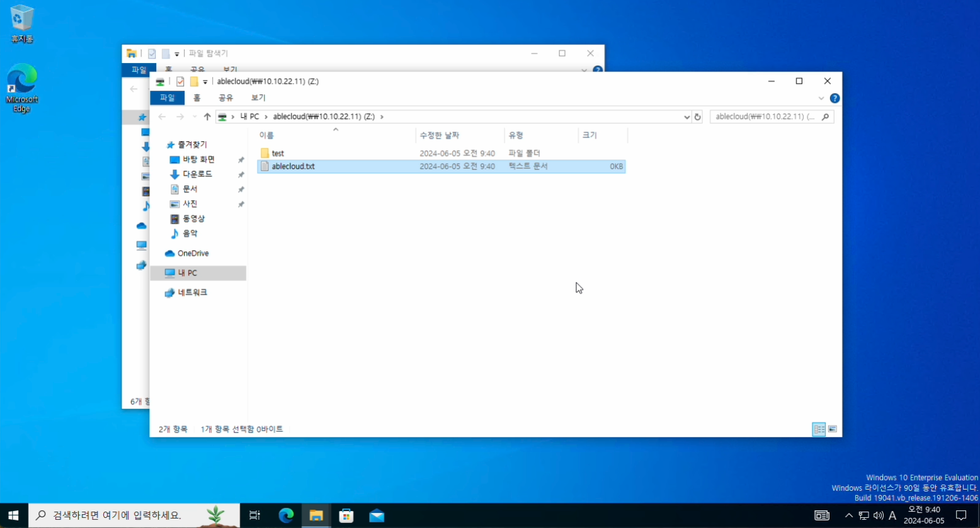
Task: Open address bar history dropdown
Action: pyautogui.click(x=687, y=117)
